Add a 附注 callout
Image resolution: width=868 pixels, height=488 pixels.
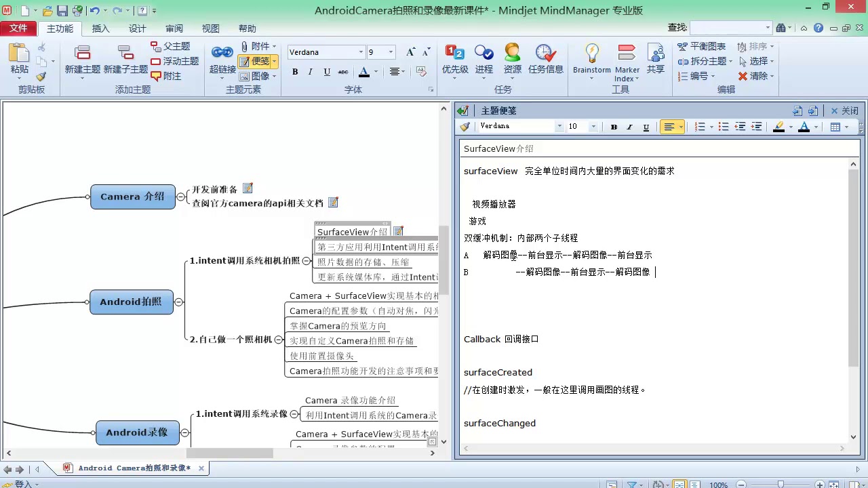pyautogui.click(x=167, y=76)
